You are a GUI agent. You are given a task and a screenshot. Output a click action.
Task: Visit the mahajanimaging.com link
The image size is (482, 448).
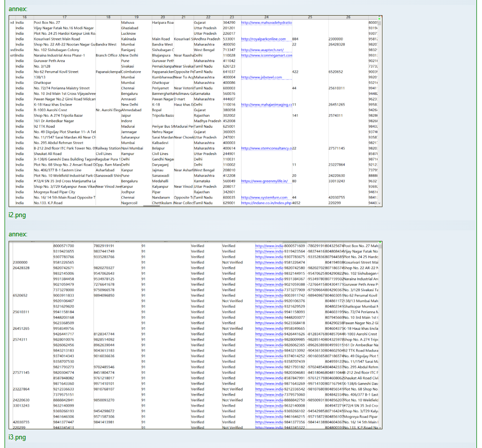click(x=266, y=105)
